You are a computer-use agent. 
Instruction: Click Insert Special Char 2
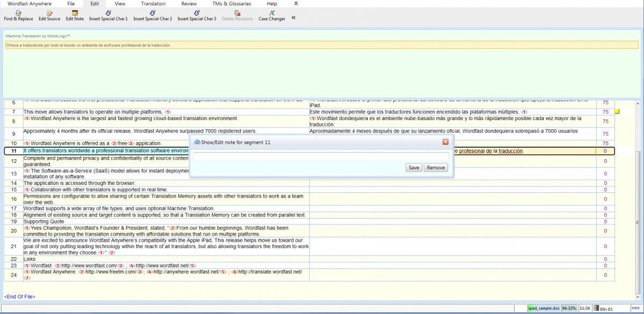tap(152, 15)
